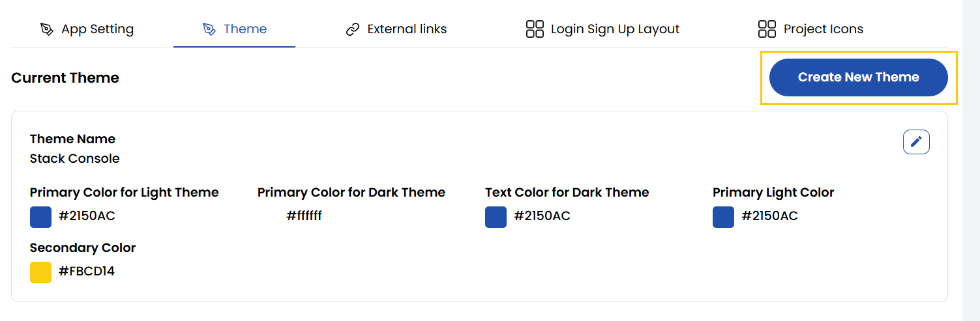Click the pen nib icon beside Theme
980x321 pixels.
(x=209, y=29)
